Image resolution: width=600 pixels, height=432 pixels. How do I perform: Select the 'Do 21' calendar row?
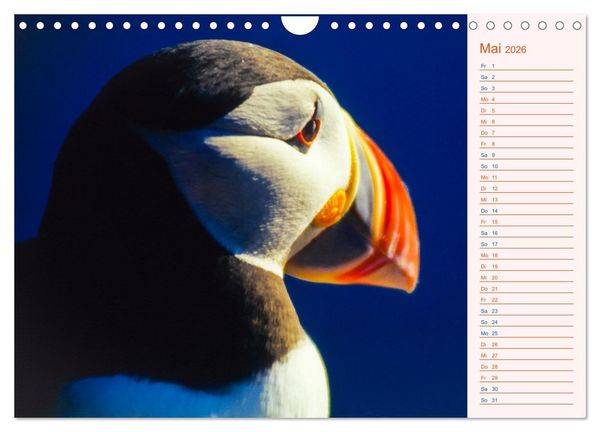point(527,289)
